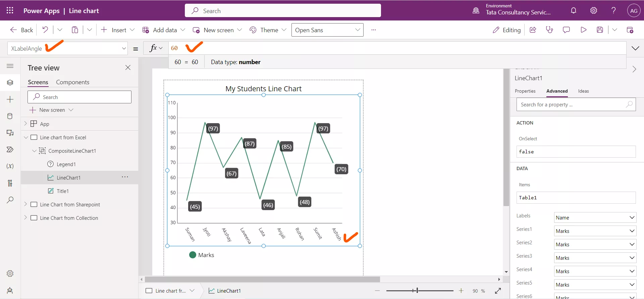The width and height of the screenshot is (644, 299).
Task: Open Save options dropdown arrow
Action: click(614, 30)
